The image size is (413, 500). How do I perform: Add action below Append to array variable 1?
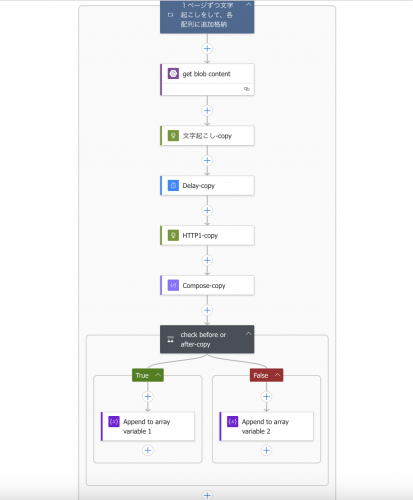(148, 451)
